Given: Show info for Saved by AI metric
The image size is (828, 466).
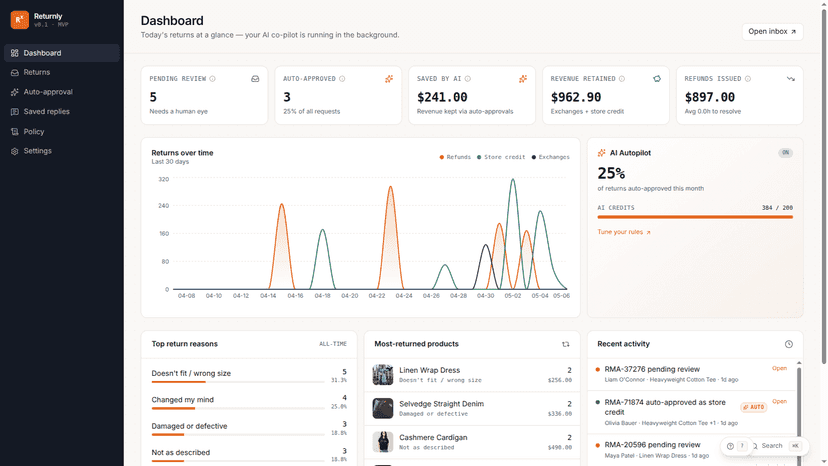Looking at the screenshot, I should (468, 79).
